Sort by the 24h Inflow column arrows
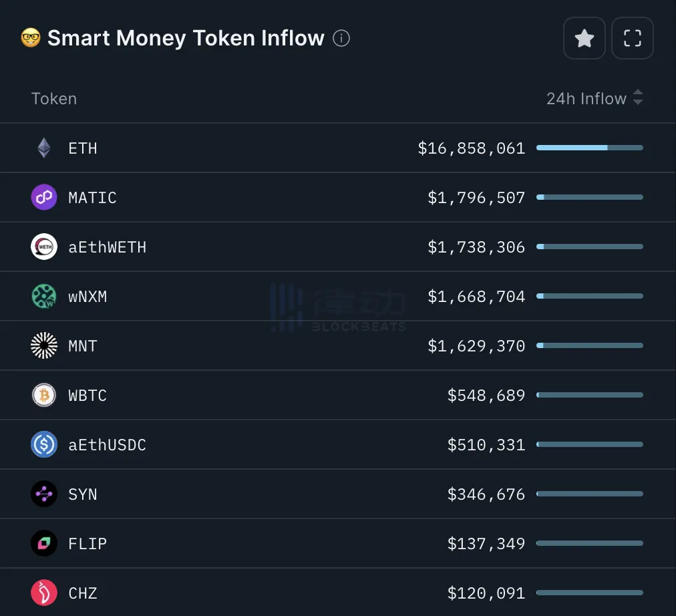 638,98
